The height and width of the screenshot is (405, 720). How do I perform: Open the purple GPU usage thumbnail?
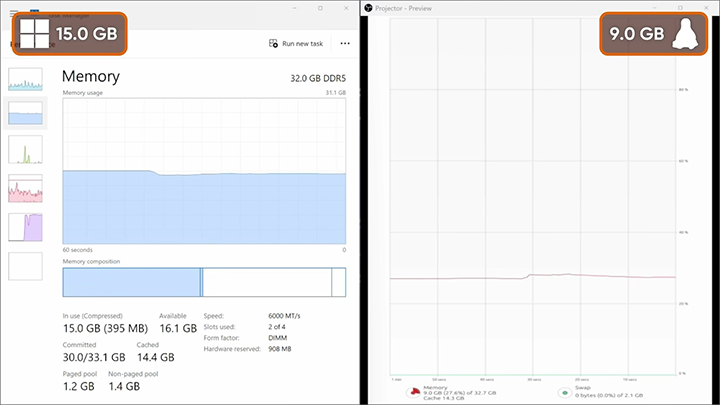click(x=25, y=227)
